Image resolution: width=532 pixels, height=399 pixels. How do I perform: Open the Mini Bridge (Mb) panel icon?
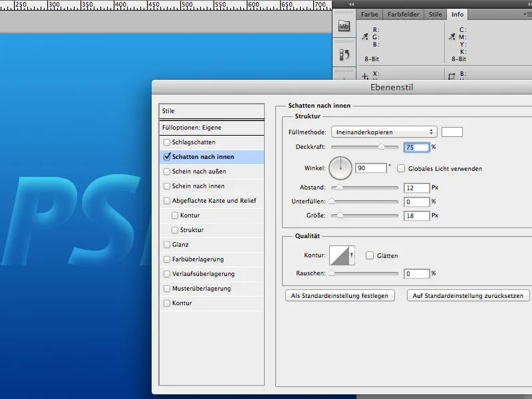click(344, 26)
